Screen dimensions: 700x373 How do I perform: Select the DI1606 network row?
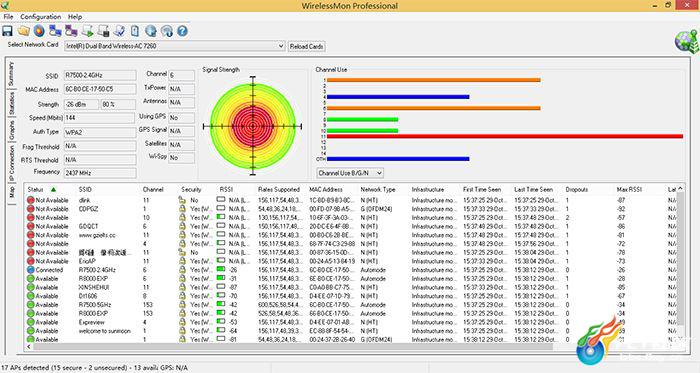click(351, 296)
